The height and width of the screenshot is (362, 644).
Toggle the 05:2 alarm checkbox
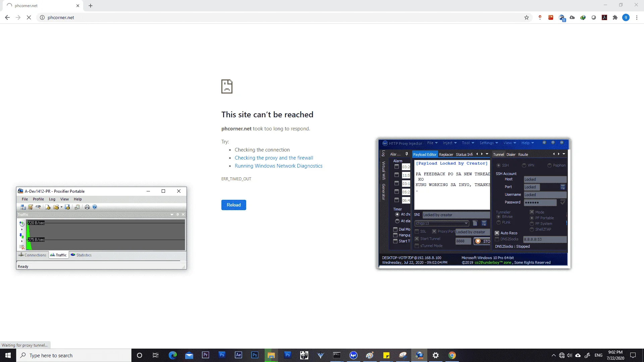(396, 192)
